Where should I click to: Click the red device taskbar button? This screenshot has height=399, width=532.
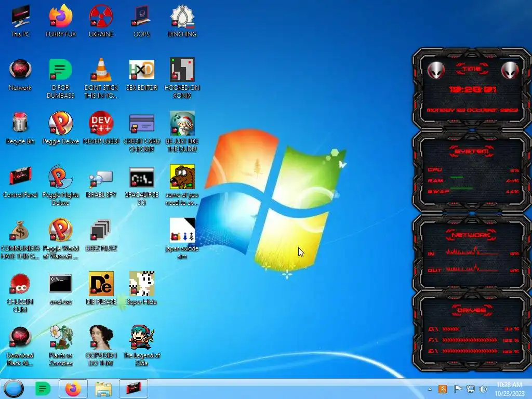(134, 389)
